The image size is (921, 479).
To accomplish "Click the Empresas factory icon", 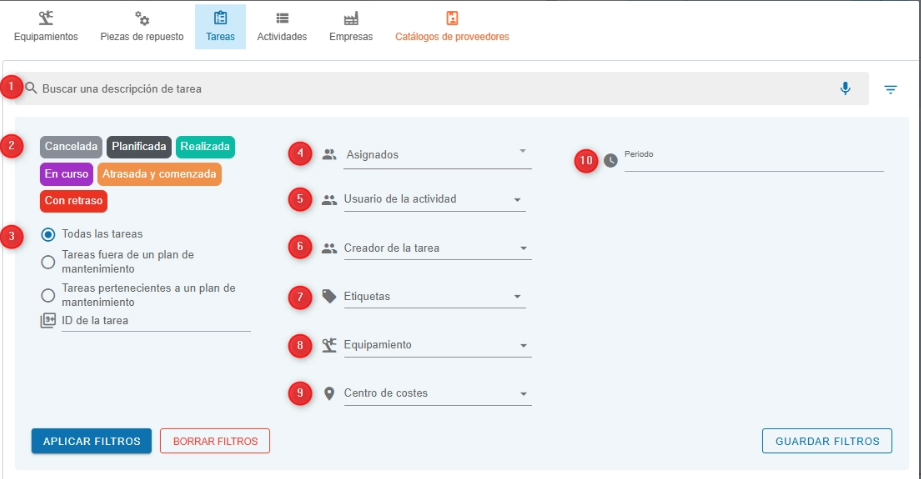I will pyautogui.click(x=350, y=19).
